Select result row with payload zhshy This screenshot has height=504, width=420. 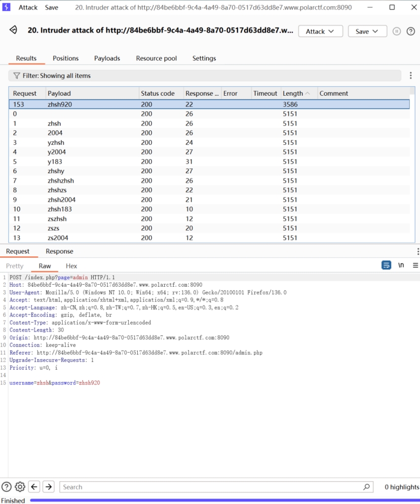[x=209, y=171]
